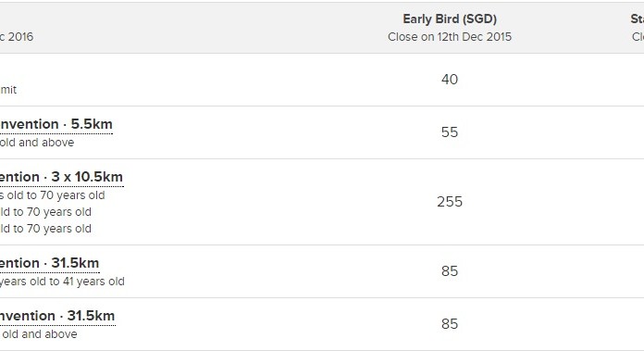644x351 pixels.
Task: Select the '2016' header text
Action: coord(20,37)
